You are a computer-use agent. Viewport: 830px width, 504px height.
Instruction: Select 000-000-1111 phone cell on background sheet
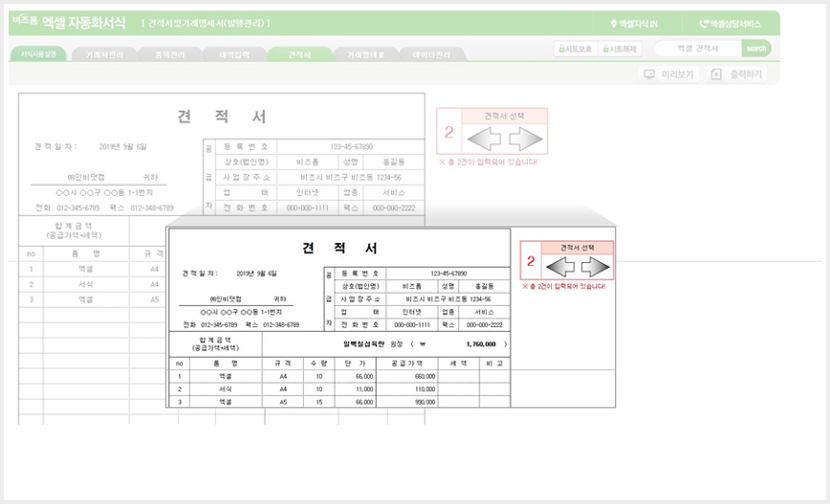308,208
